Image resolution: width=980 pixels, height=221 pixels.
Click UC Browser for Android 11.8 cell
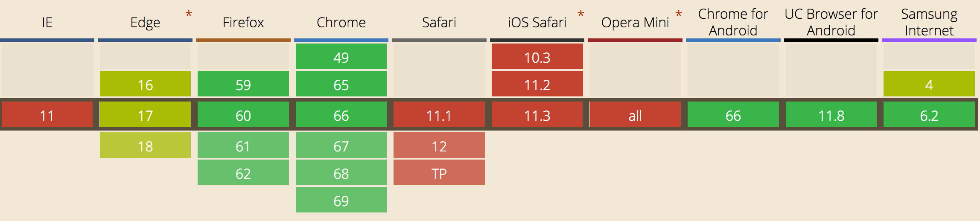pos(831,114)
